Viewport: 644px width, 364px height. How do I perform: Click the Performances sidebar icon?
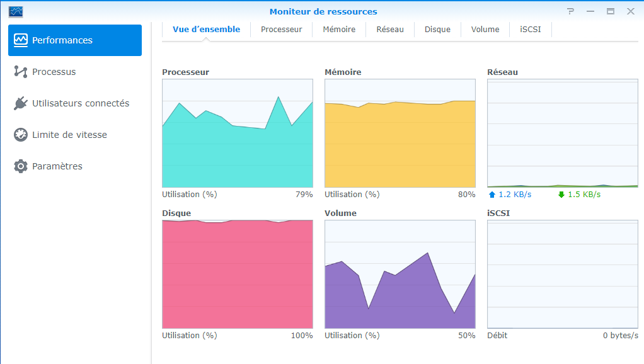(x=21, y=40)
